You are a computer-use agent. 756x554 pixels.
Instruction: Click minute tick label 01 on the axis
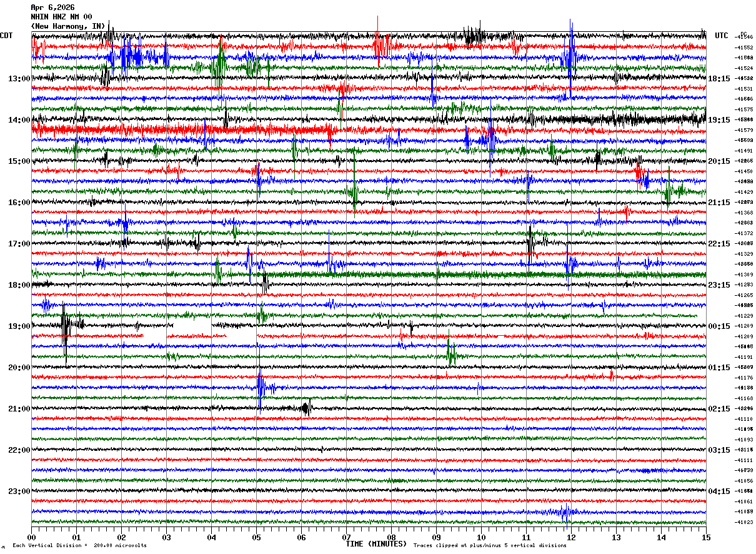76,537
